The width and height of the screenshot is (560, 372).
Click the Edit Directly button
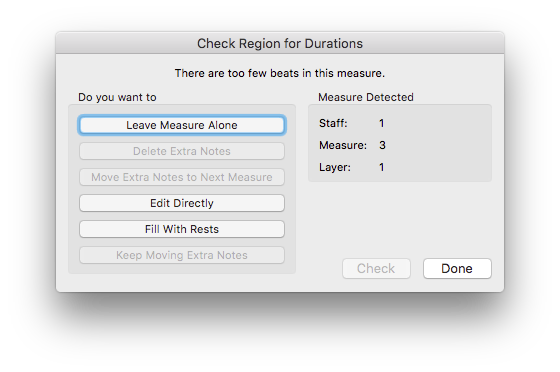point(182,203)
